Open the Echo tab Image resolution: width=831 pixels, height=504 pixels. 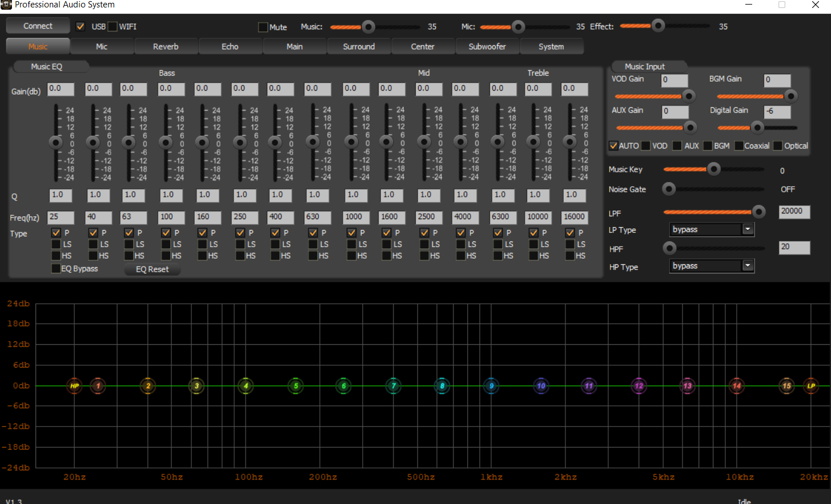tap(230, 46)
